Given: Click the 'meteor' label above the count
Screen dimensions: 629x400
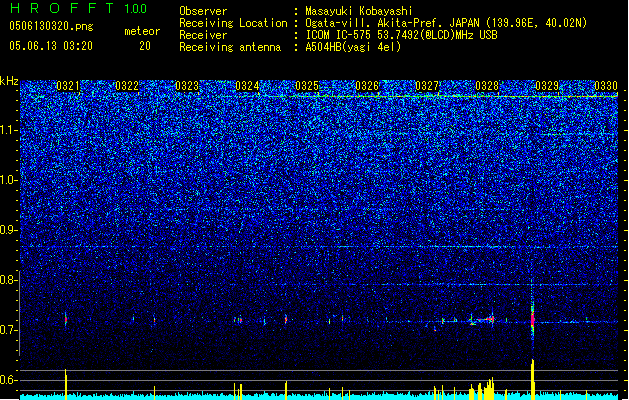Looking at the screenshot, I should [142, 31].
